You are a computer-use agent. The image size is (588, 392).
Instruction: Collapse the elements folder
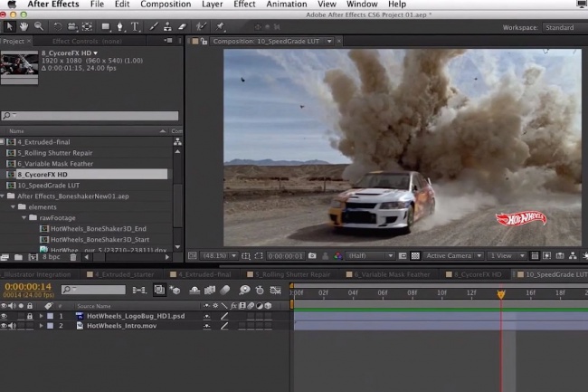coord(14,207)
